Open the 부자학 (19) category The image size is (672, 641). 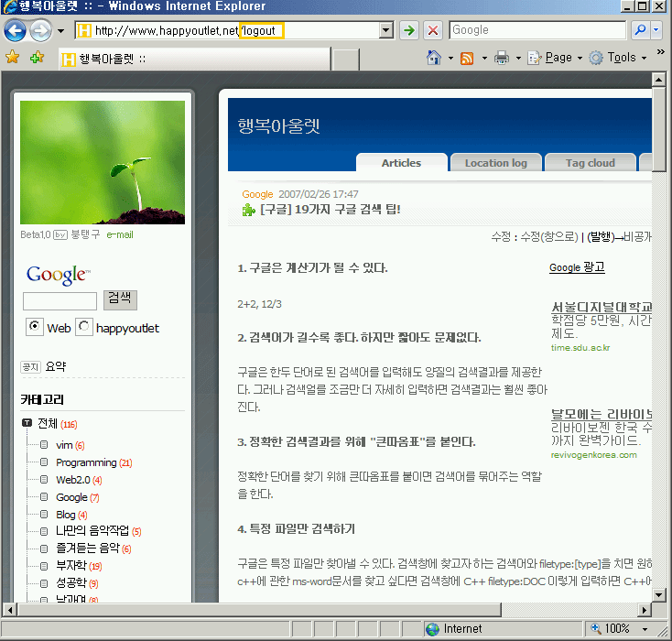(79, 566)
